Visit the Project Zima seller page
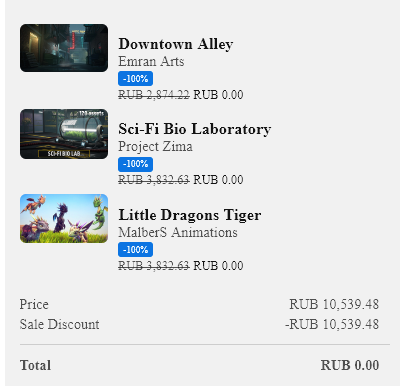 point(155,147)
